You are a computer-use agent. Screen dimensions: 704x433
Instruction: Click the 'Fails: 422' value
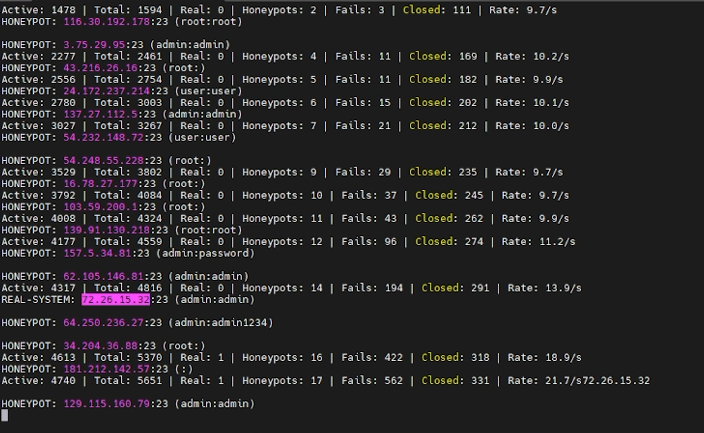pos(372,358)
